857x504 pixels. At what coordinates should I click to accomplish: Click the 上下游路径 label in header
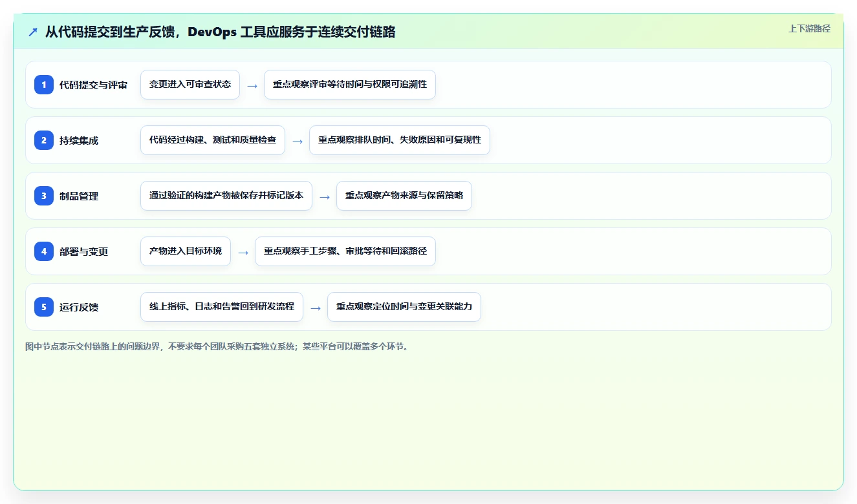click(x=809, y=28)
